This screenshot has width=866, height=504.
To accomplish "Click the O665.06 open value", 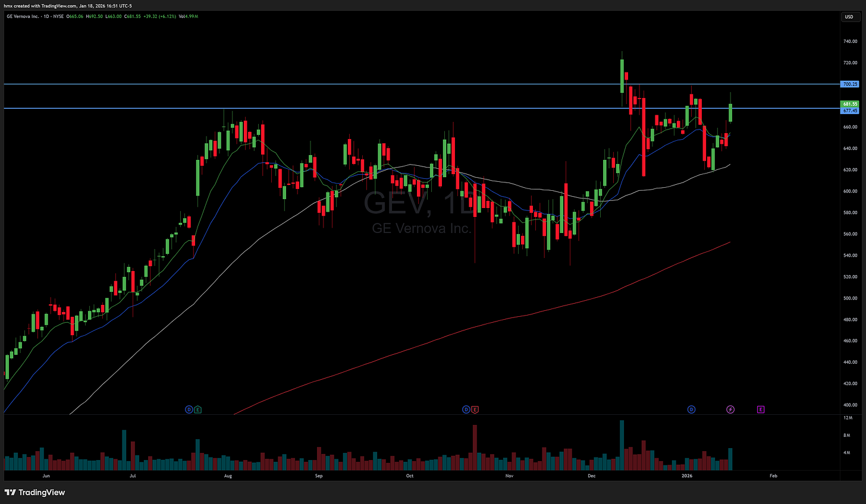I will (x=74, y=17).
